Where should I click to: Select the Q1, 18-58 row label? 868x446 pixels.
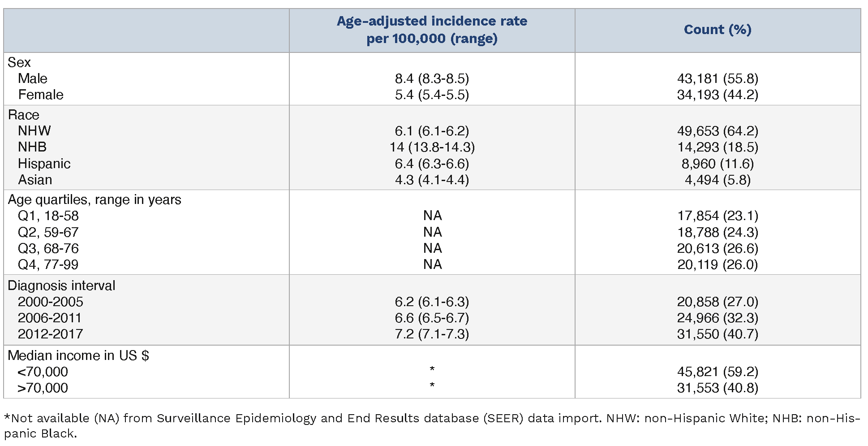[x=48, y=216]
